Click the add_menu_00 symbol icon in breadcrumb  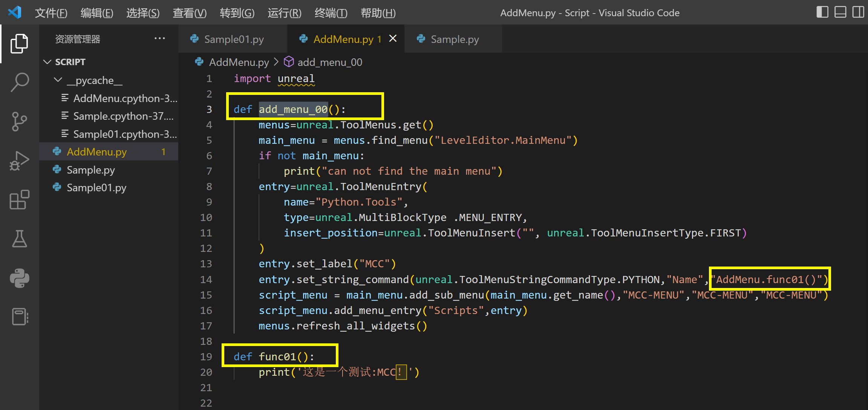[x=289, y=62]
